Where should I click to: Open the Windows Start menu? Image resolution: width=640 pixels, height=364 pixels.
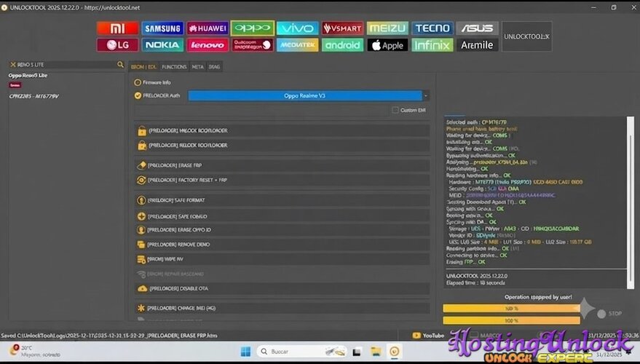click(245, 352)
